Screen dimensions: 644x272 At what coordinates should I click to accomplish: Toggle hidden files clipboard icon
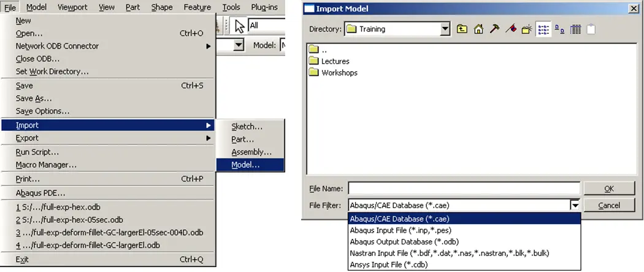591,29
